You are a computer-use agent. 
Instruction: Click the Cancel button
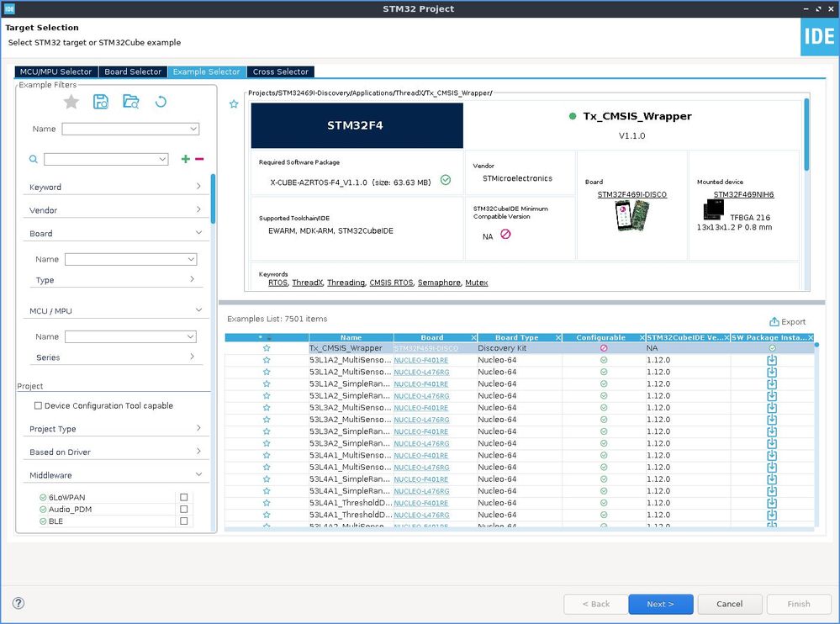730,604
